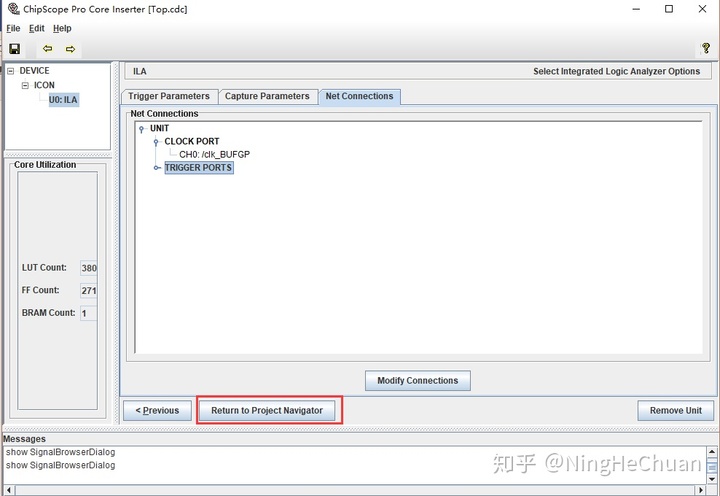Click the Previous button
720x496 pixels.
click(x=157, y=411)
